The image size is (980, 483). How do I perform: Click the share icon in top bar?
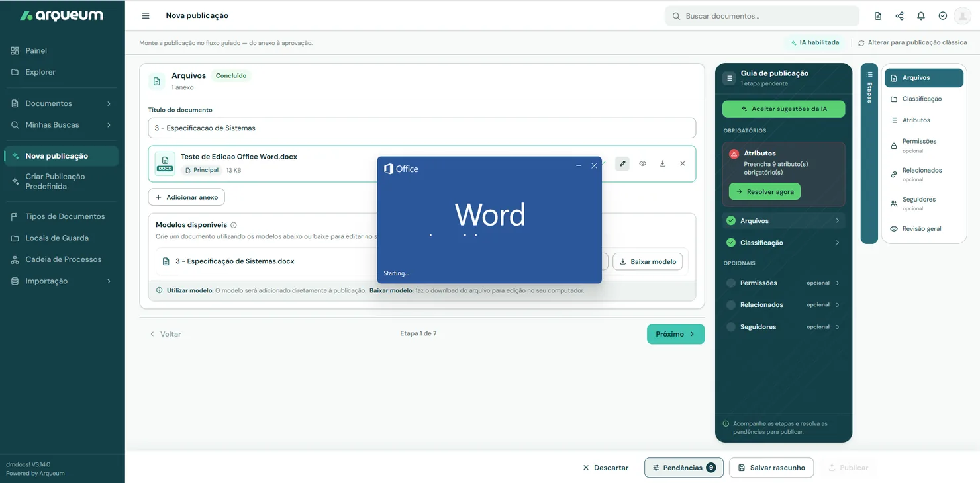click(899, 16)
